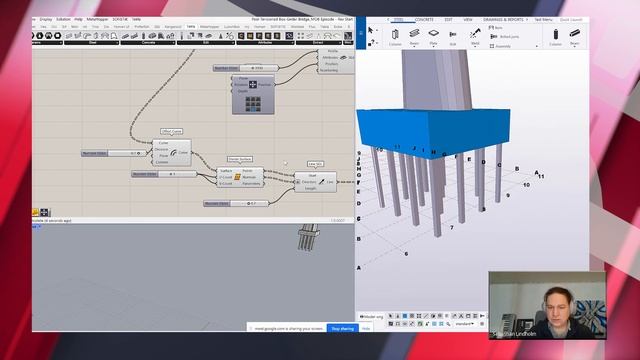Click the presenter webcam thumbnail
The height and width of the screenshot is (360, 640).
[547, 305]
